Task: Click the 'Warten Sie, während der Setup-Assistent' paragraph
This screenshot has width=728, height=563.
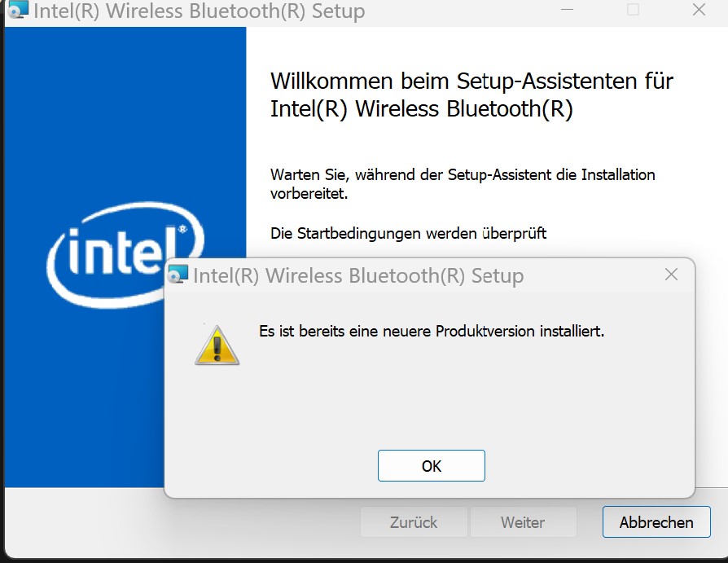Action: 463,184
